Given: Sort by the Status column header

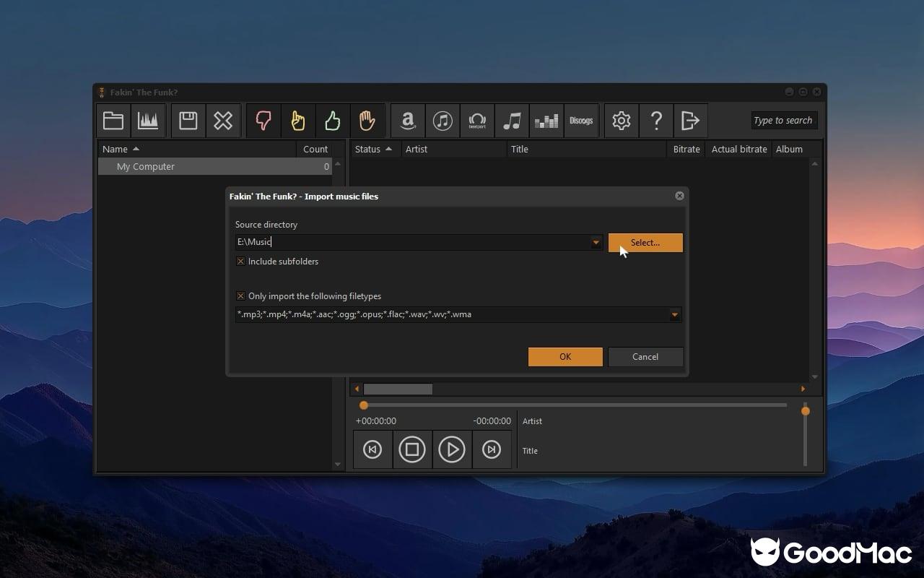Looking at the screenshot, I should tap(375, 149).
